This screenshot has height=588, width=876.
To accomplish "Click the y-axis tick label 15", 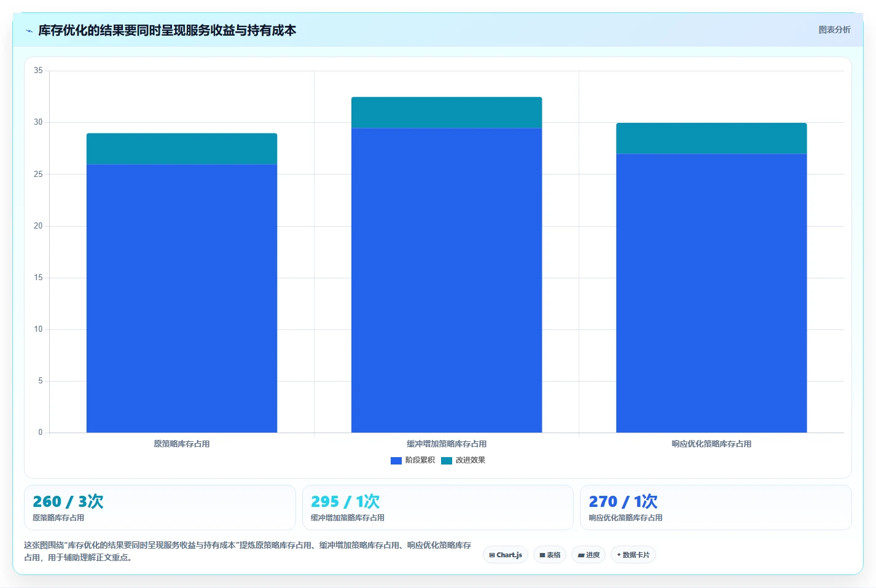I will click(x=38, y=278).
